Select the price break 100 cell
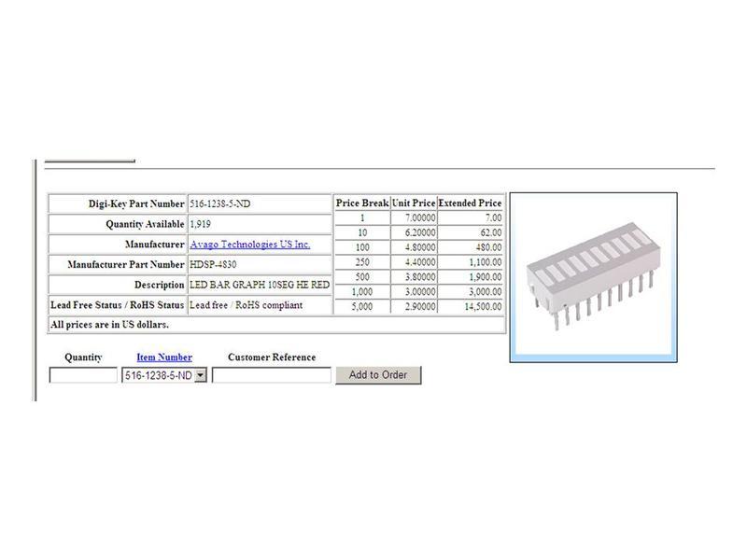 [x=362, y=247]
